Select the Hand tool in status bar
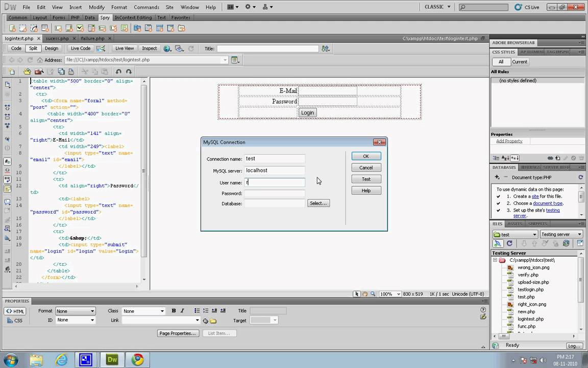The width and height of the screenshot is (588, 368). [364, 294]
